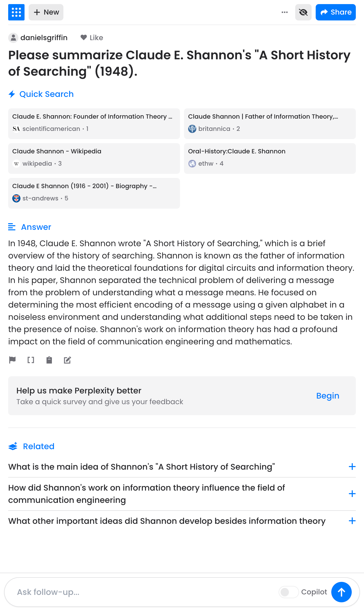The width and height of the screenshot is (364, 611).
Task: Begin the Perplexity feedback survey
Action: click(327, 396)
